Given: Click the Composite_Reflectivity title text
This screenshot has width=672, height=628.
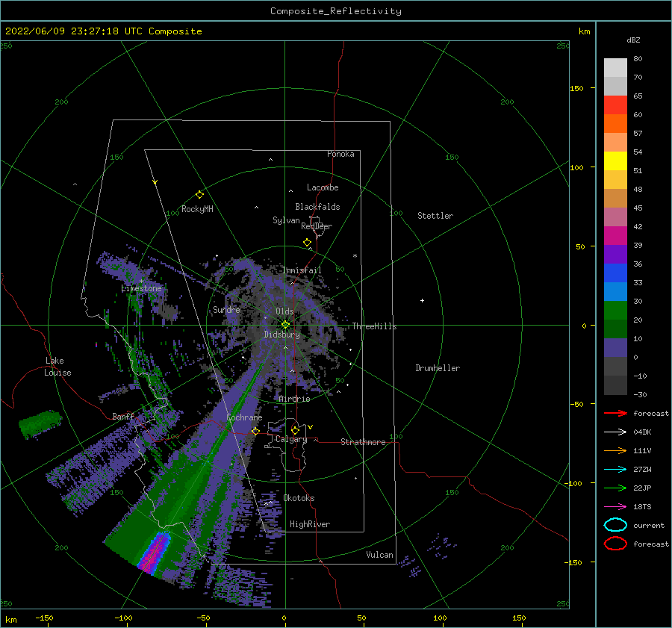Looking at the screenshot, I should (x=336, y=11).
